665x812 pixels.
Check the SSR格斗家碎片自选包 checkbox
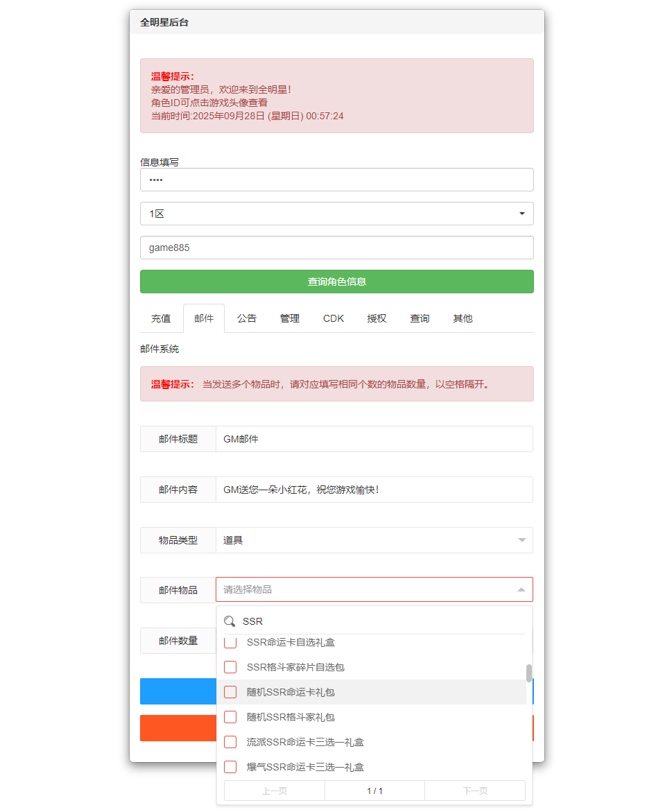point(230,667)
